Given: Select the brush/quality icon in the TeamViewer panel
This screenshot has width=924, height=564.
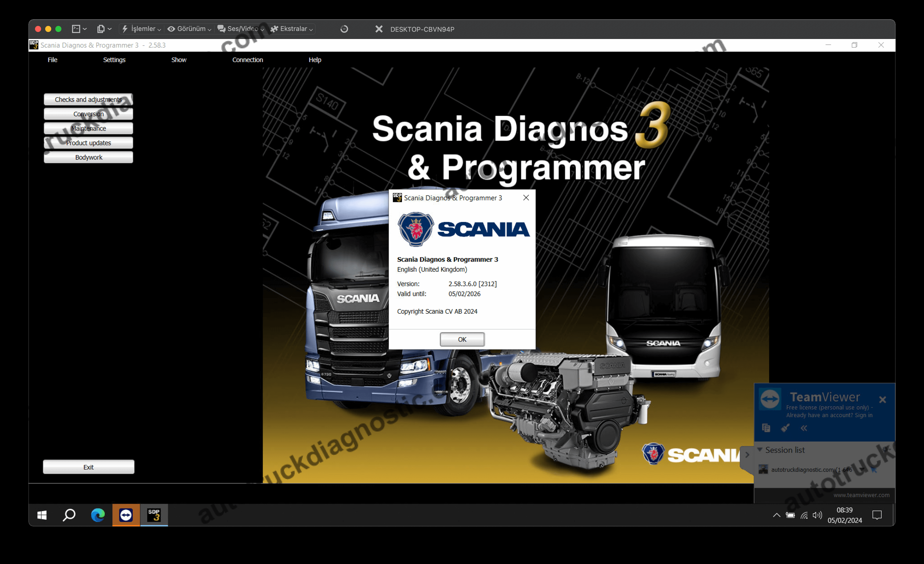Looking at the screenshot, I should tap(786, 428).
